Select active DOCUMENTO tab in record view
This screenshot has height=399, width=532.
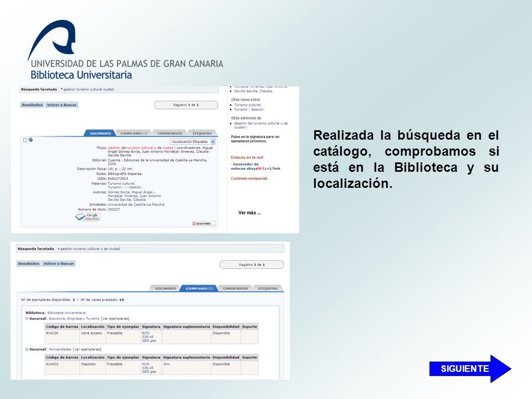[100, 134]
